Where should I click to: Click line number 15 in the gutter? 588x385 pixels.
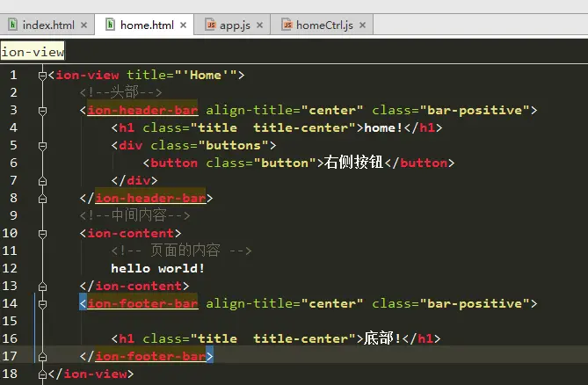(10, 321)
